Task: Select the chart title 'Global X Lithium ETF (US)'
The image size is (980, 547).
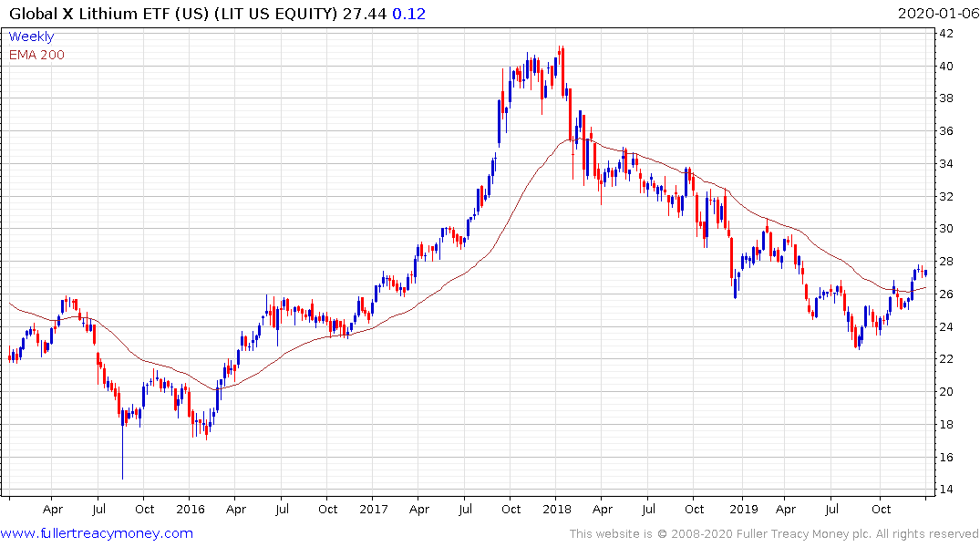Action: pos(108,14)
